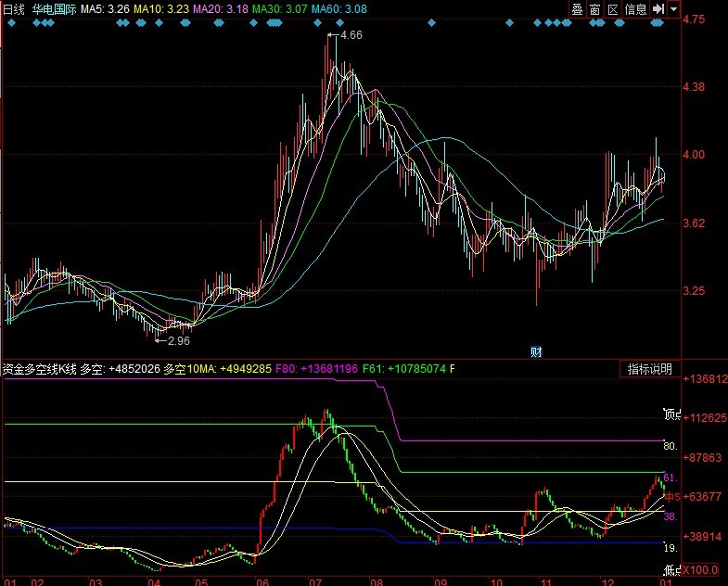This screenshot has width=728, height=586.
Task: Click the MA20: 3.18 label
Action: point(221,9)
